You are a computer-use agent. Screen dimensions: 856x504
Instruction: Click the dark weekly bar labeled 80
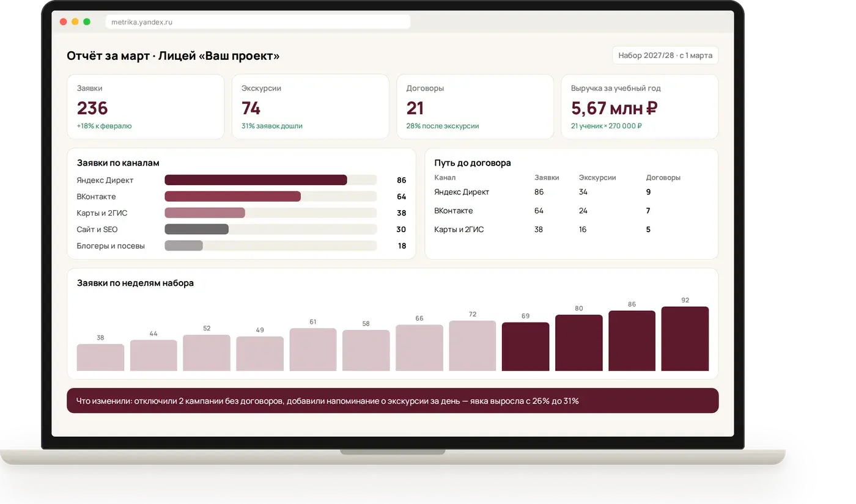(579, 343)
